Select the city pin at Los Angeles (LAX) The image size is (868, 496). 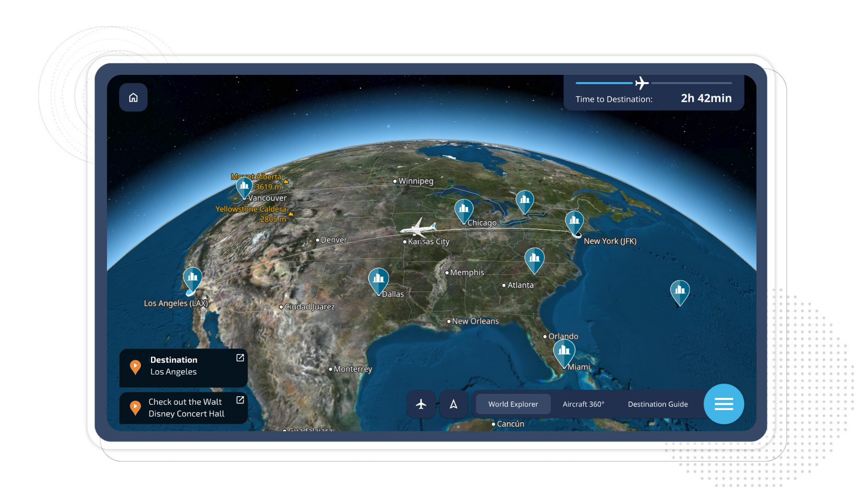coord(193,280)
